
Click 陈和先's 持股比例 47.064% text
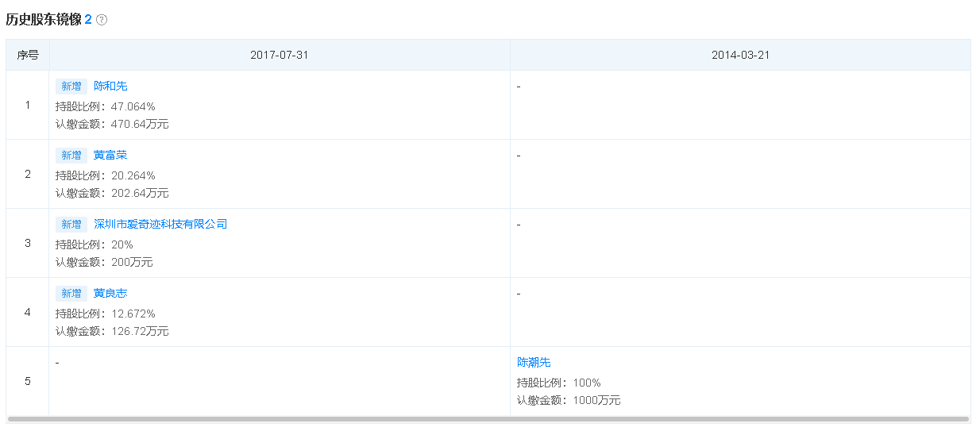(x=105, y=106)
